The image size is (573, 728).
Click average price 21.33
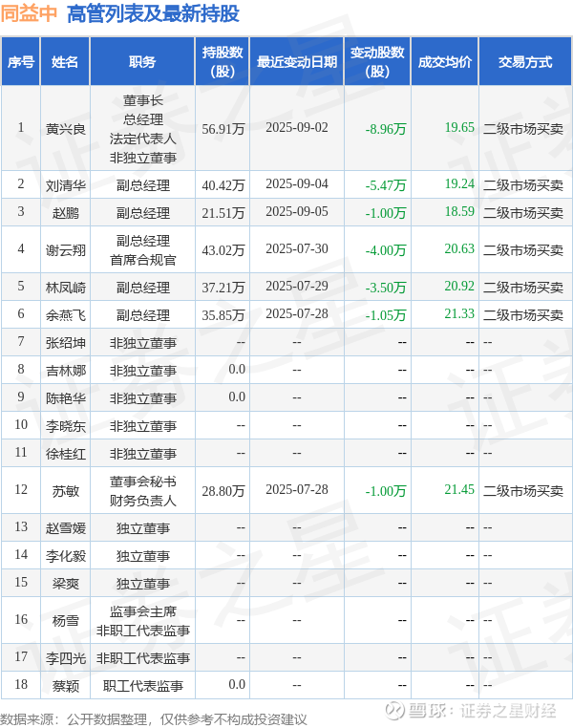[x=459, y=314]
